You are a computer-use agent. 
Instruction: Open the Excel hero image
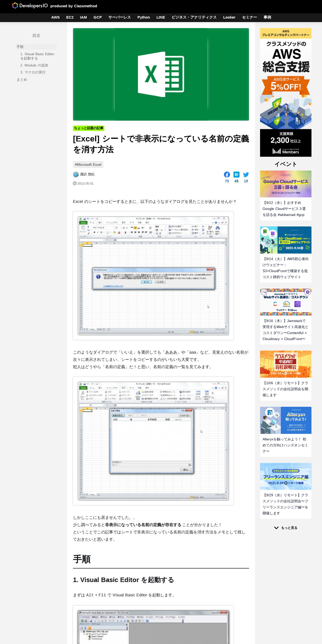(161, 74)
